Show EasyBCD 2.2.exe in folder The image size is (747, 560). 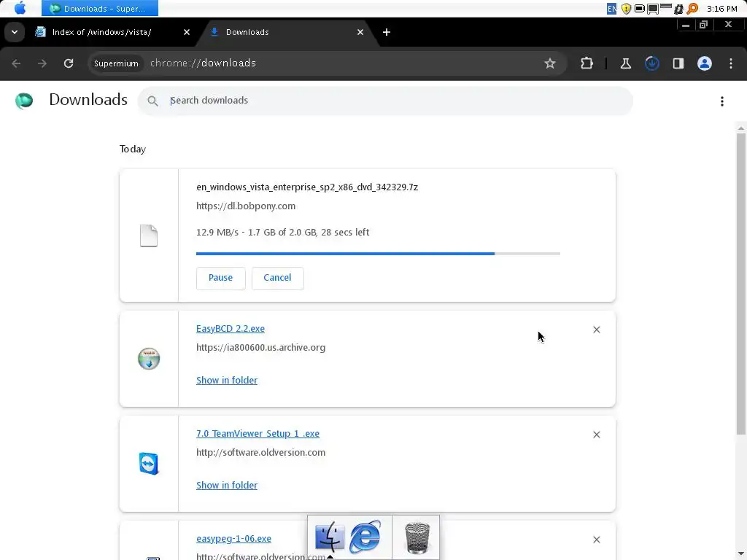[227, 380]
